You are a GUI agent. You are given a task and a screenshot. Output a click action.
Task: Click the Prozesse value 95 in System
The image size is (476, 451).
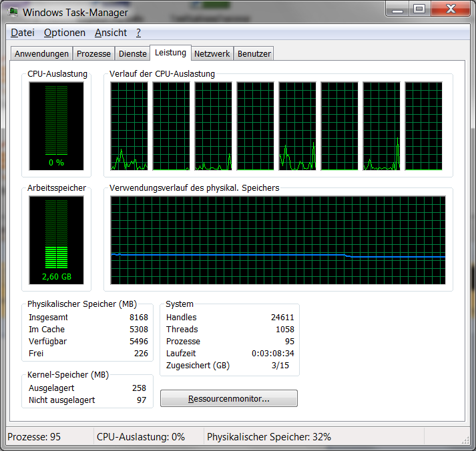click(x=290, y=342)
